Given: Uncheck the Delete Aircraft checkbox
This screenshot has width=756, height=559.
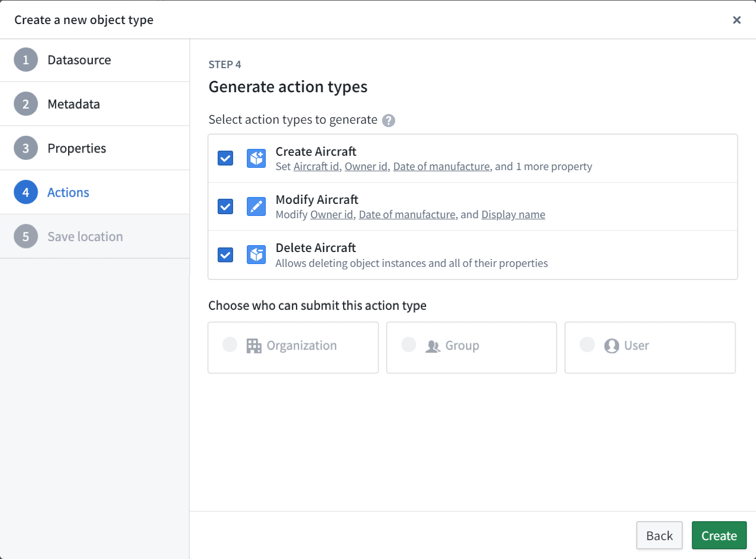Looking at the screenshot, I should (x=226, y=254).
